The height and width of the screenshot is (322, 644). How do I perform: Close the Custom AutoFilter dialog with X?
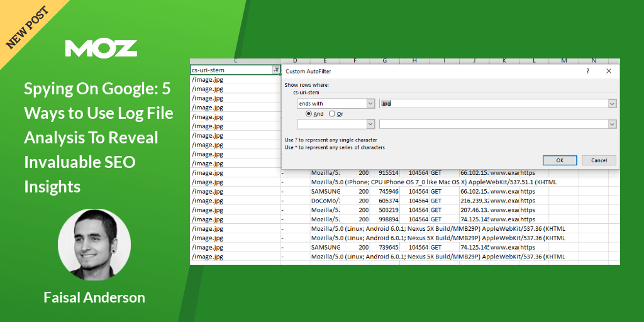(609, 71)
